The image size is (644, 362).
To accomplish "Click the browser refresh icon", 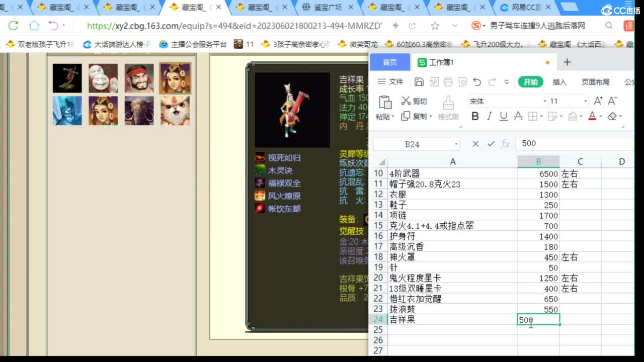I will [14, 26].
